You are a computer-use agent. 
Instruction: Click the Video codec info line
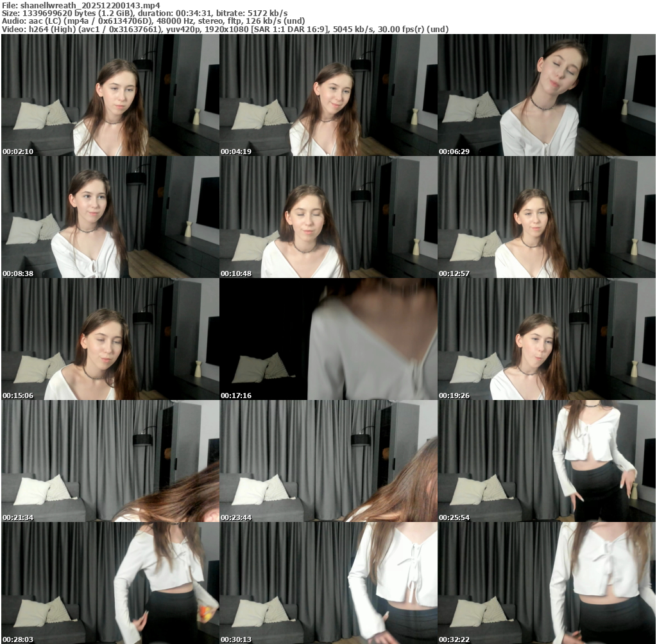coord(225,29)
